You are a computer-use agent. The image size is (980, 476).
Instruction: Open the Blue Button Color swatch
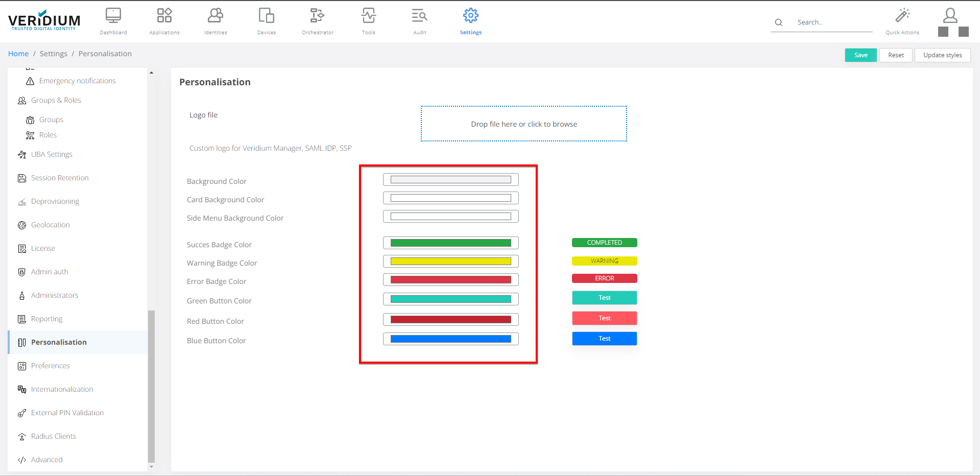click(x=450, y=339)
